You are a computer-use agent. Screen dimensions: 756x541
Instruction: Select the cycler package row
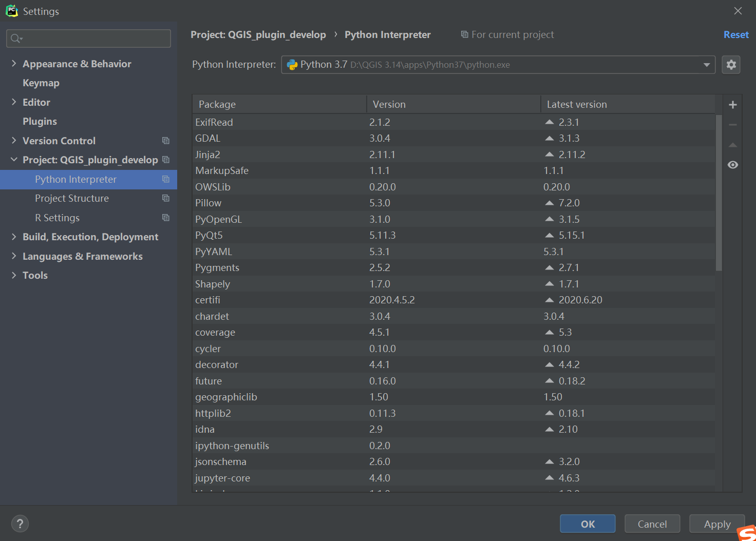(453, 349)
